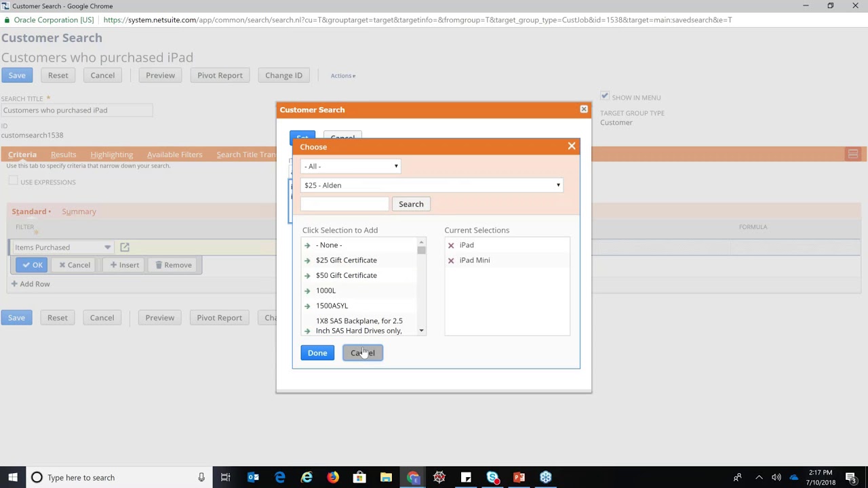This screenshot has height=488, width=868.
Task: Switch to Chrome on taskbar
Action: pos(412,477)
